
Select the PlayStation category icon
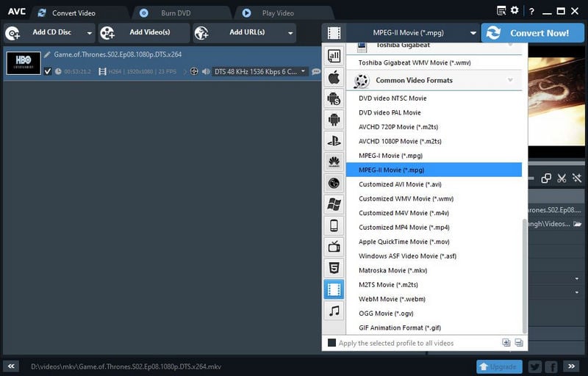click(x=334, y=141)
